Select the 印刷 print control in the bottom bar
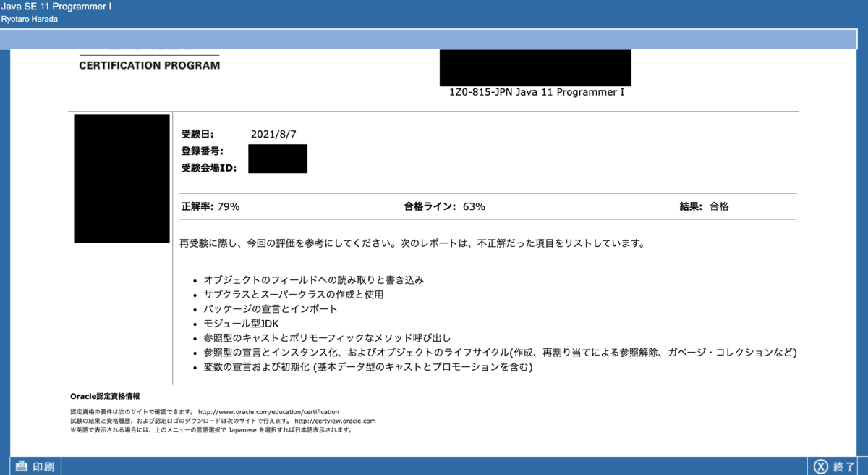 click(x=42, y=466)
